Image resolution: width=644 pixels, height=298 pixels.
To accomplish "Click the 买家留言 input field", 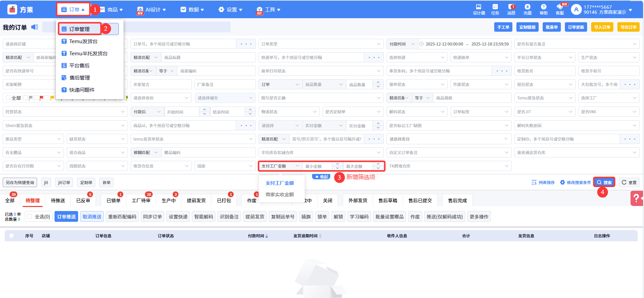I will click(x=161, y=84).
